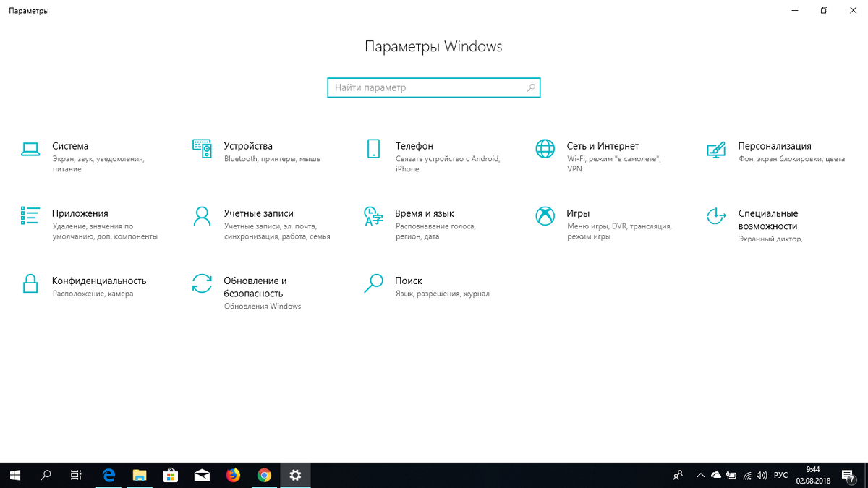Image resolution: width=868 pixels, height=488 pixels.
Task: Open the Сеть и Интернет globe icon
Action: click(x=545, y=149)
